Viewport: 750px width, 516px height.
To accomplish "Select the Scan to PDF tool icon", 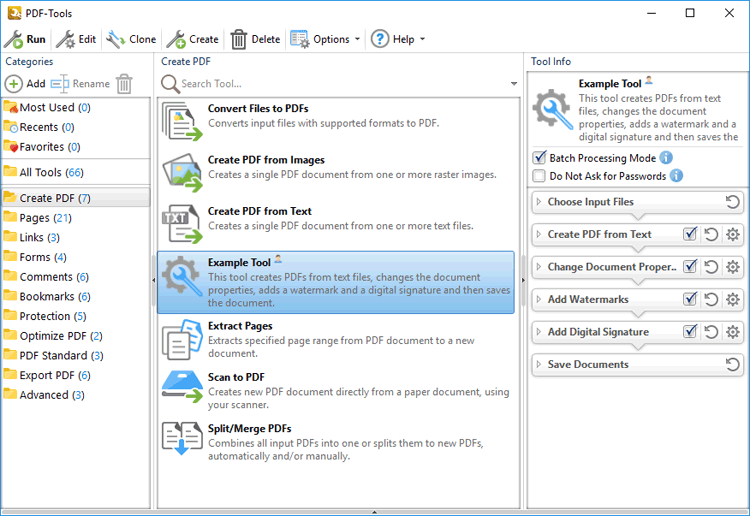I will (182, 386).
